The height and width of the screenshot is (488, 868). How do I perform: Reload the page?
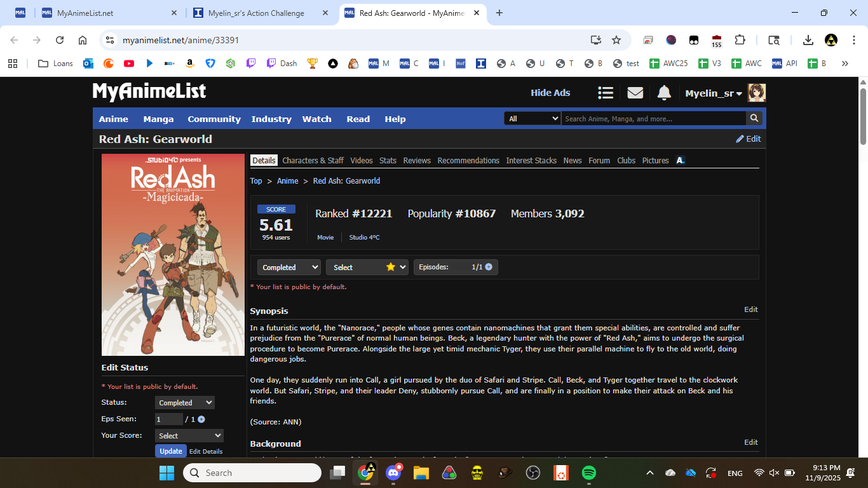(x=60, y=40)
